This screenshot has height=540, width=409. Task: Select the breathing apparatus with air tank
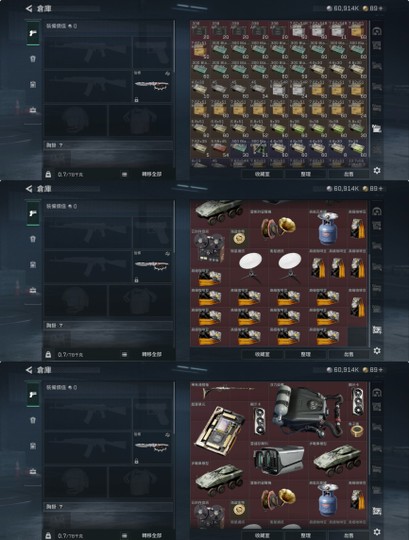309,411
